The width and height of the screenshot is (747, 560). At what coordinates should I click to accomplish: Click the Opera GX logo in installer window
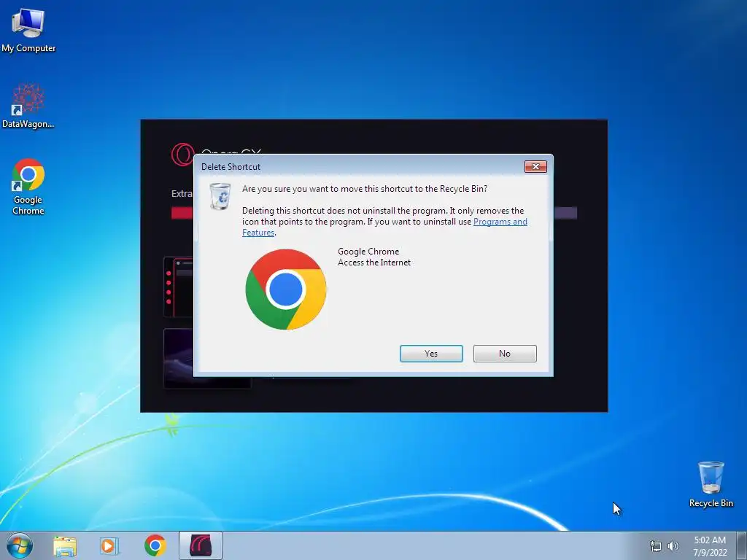[x=182, y=155]
